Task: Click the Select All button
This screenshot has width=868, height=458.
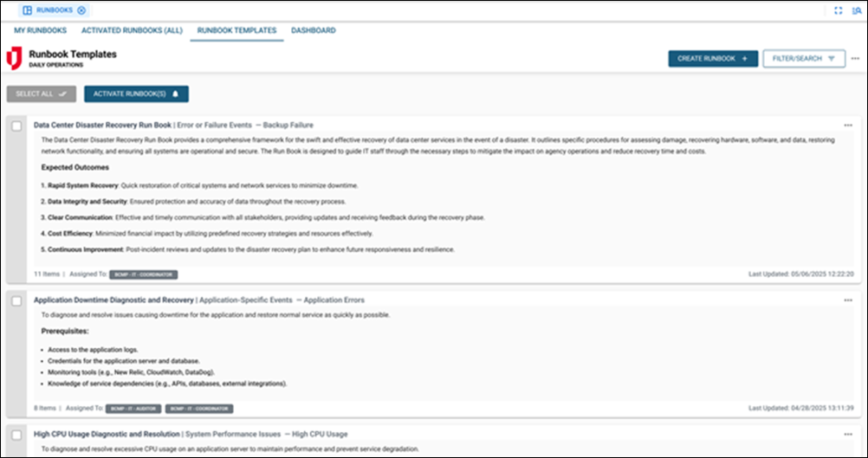Action: click(x=41, y=94)
